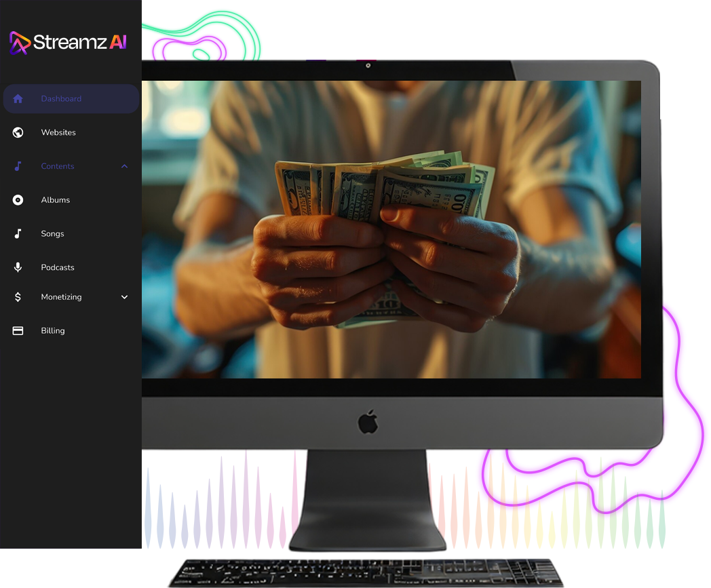711x588 pixels.
Task: Click the globe icon for Websites
Action: (x=18, y=132)
